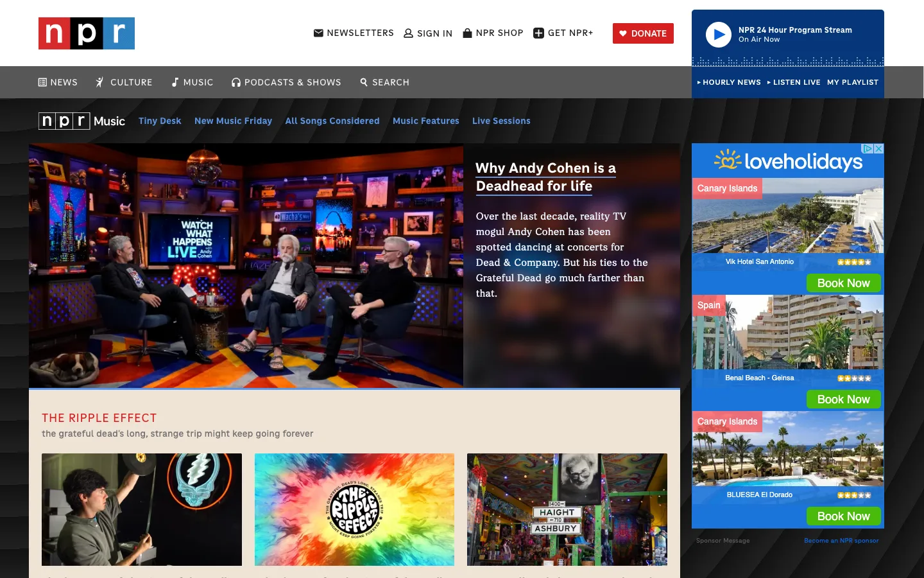This screenshot has height=578, width=924.
Task: Click the Newsletters envelope icon
Action: pos(318,33)
